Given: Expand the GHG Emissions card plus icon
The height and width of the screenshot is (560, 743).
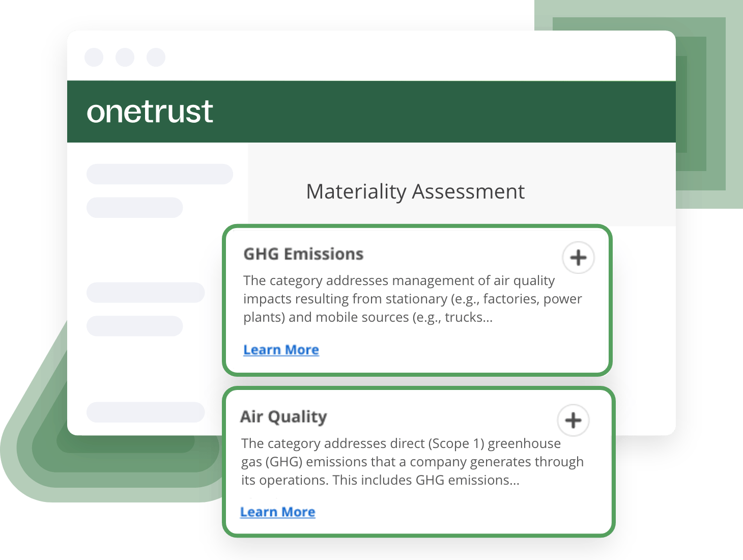Looking at the screenshot, I should 578,258.
